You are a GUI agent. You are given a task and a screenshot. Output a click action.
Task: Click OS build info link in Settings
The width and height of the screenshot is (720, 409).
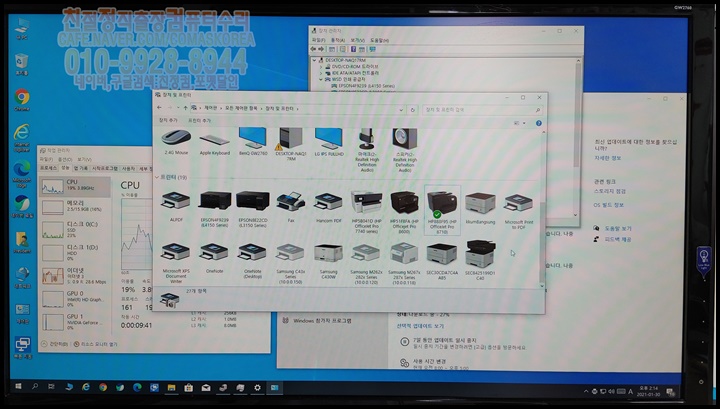609,205
